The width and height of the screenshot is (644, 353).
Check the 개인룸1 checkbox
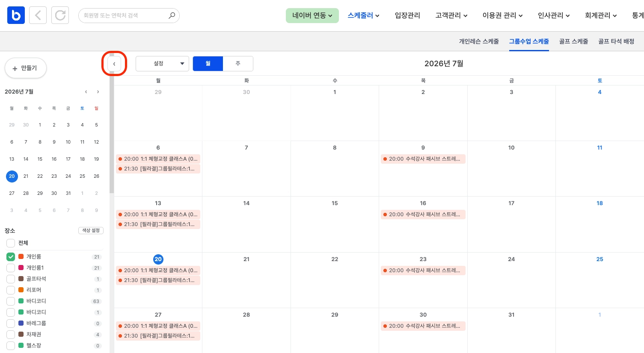coord(11,268)
